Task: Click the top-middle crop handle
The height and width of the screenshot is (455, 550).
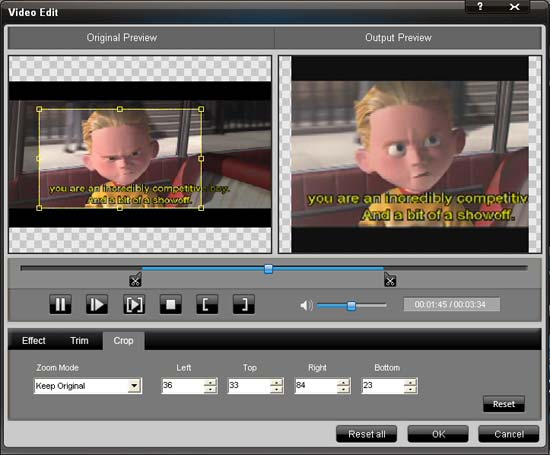Action: [x=120, y=109]
